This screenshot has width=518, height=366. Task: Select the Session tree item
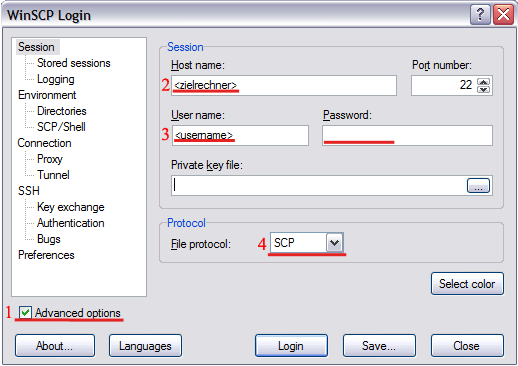coord(36,47)
